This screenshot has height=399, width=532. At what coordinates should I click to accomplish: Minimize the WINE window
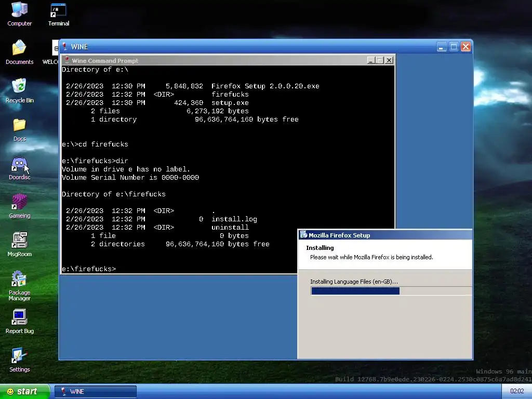click(x=441, y=46)
